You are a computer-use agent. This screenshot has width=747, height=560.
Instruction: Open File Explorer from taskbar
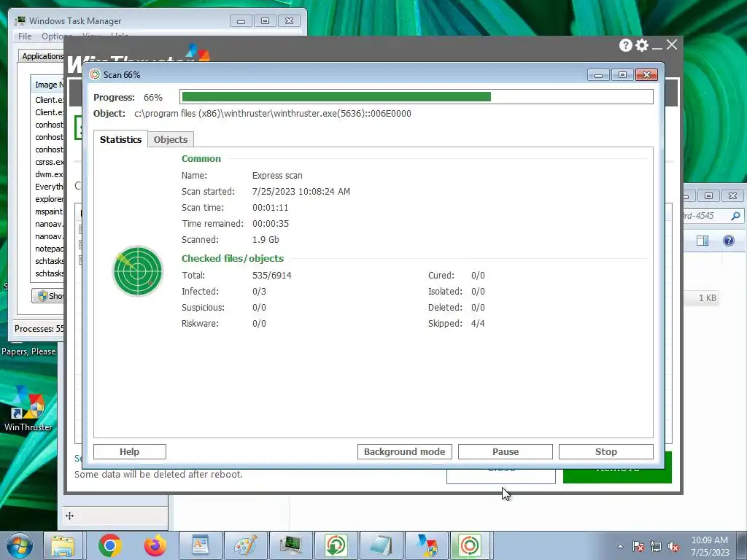tap(63, 545)
